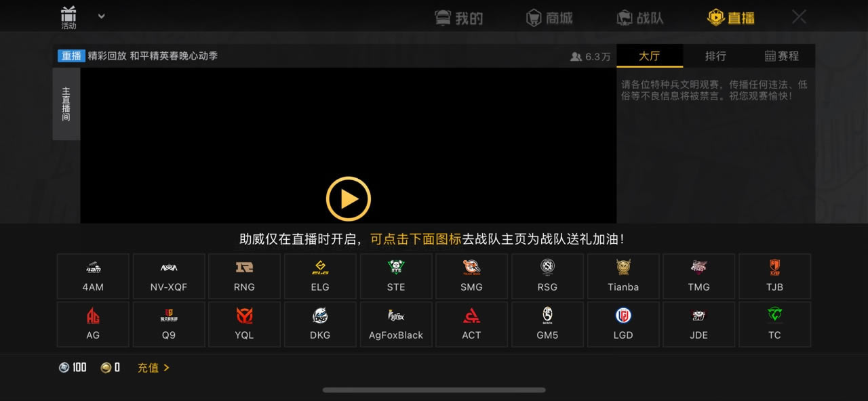
Task: Open the 活动 gift box icon
Action: coord(68,16)
